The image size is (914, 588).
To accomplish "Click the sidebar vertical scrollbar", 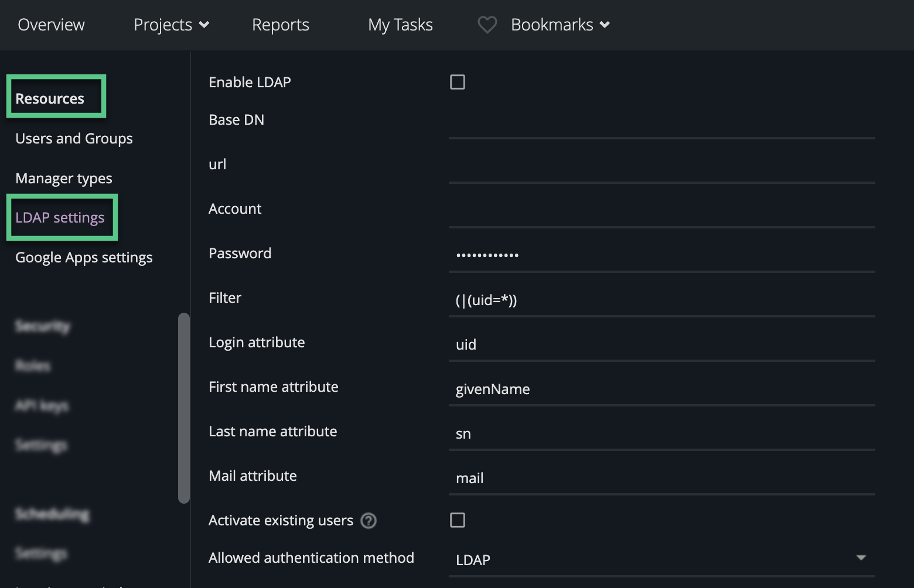I will coord(184,408).
